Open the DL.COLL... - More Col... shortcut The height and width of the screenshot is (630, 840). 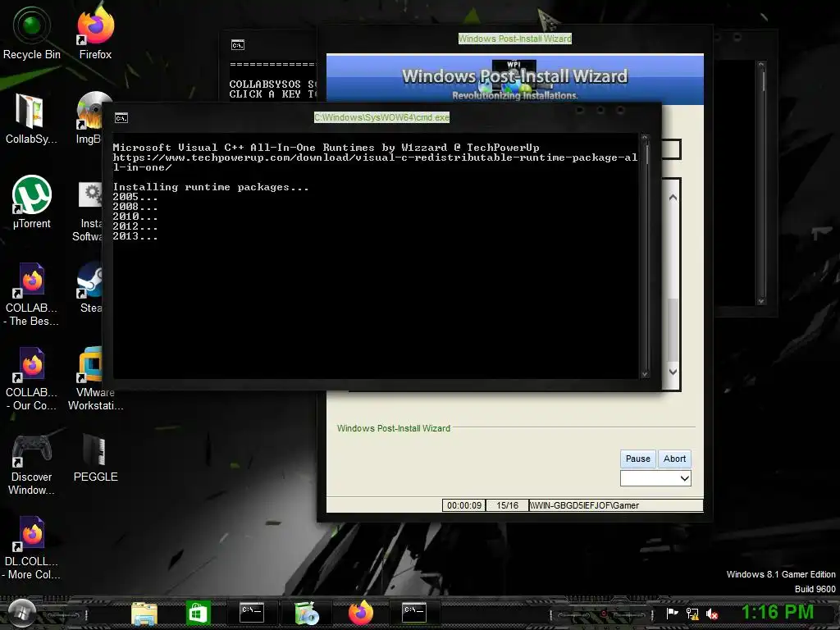[32, 548]
